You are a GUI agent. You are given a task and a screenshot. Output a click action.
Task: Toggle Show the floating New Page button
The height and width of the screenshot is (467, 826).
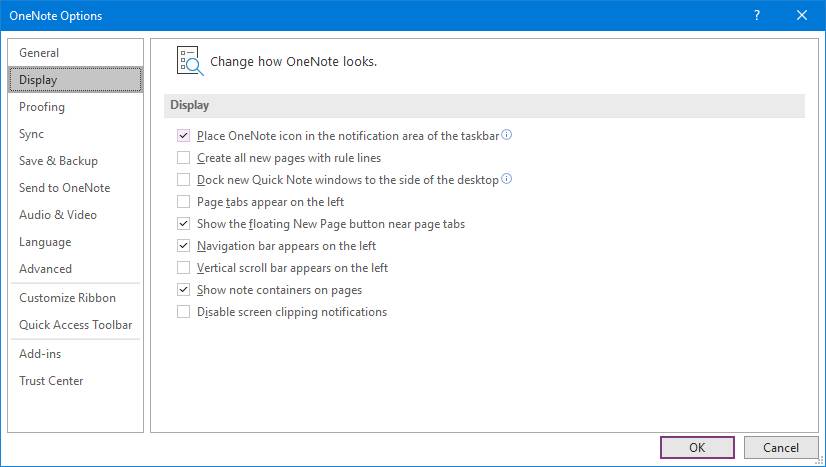(183, 224)
